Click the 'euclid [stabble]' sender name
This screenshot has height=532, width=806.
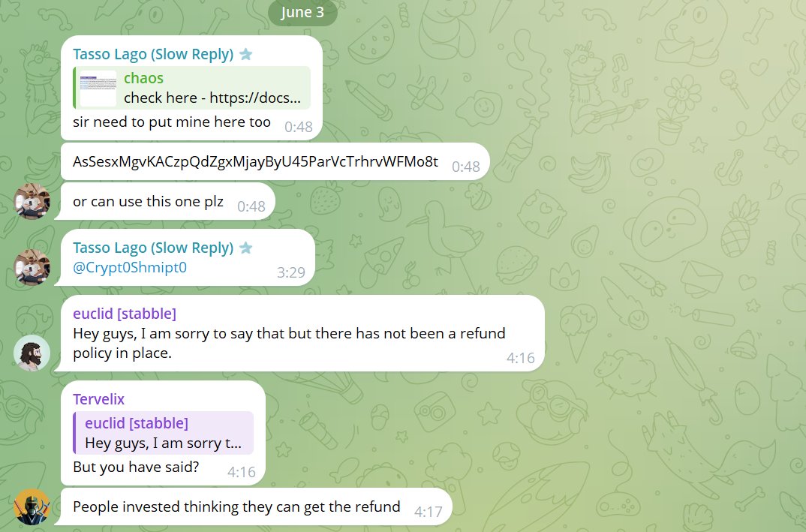(125, 314)
